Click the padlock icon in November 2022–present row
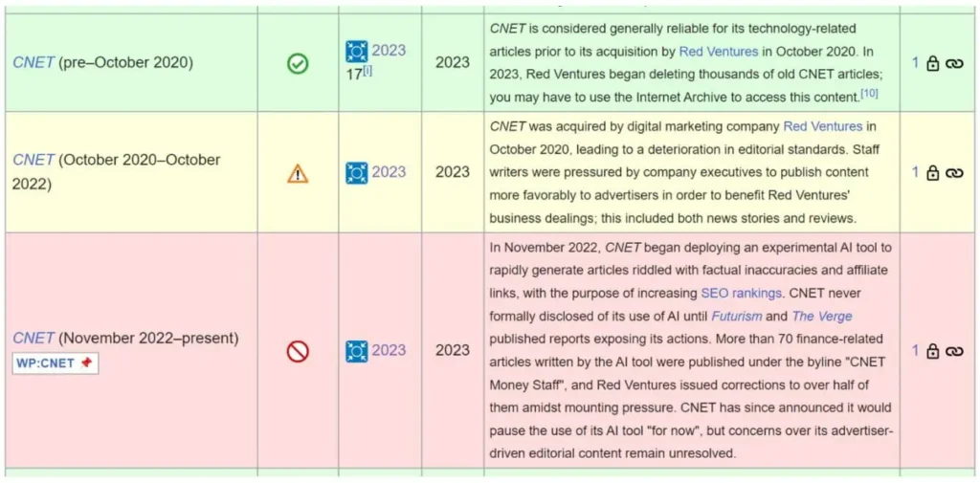This screenshot has height=483, width=980. tap(932, 351)
